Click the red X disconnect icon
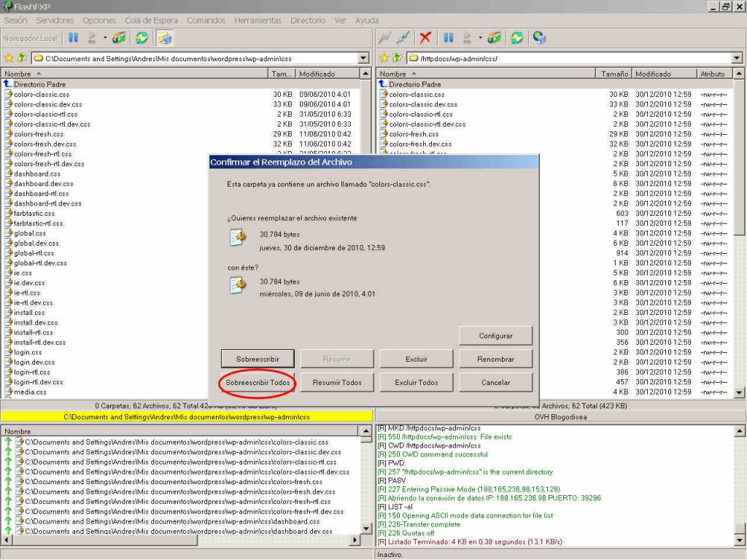The image size is (747, 560). (425, 38)
